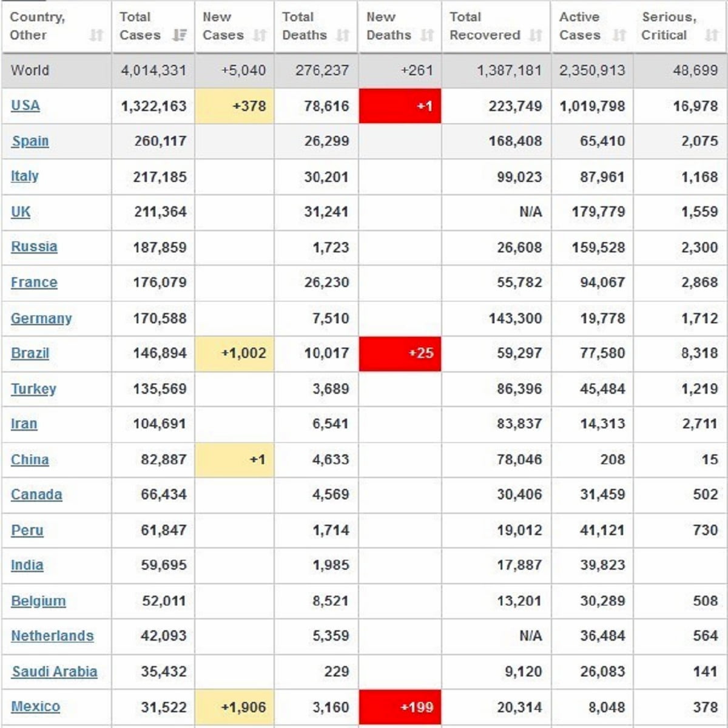Click the Mexico country link
The image size is (728, 728).
(x=35, y=706)
